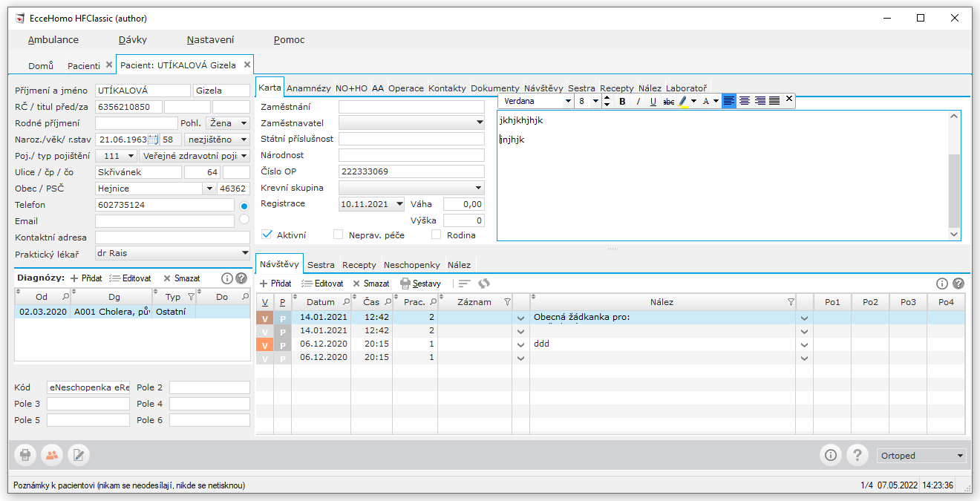Click Přidat in the Diagnózy toolbar
The width and height of the screenshot is (980, 501).
(86, 278)
